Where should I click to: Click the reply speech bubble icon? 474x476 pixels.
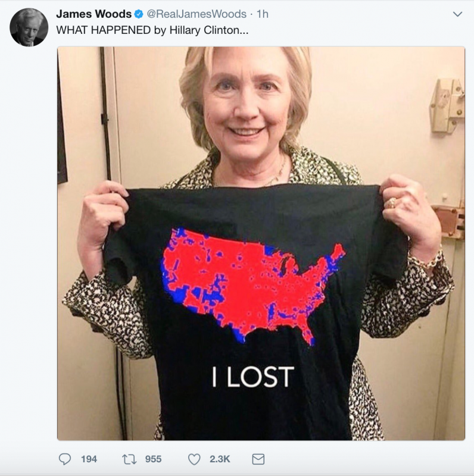[x=65, y=459]
